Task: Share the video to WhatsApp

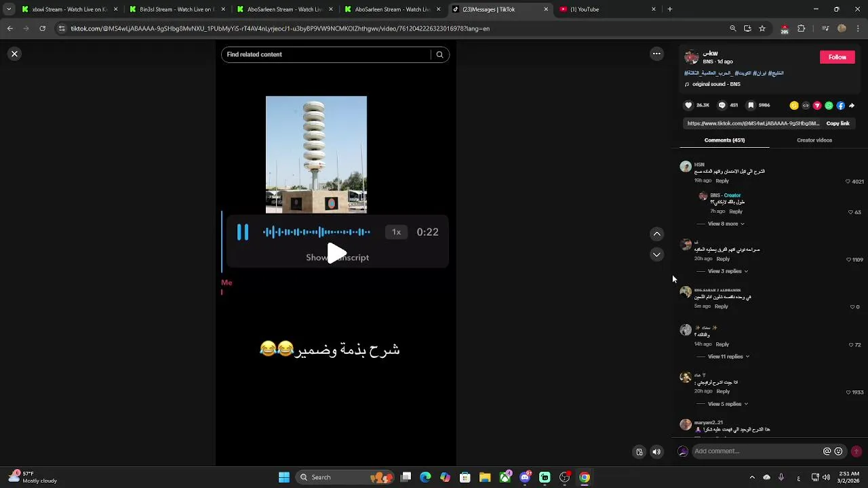Action: pos(829,106)
